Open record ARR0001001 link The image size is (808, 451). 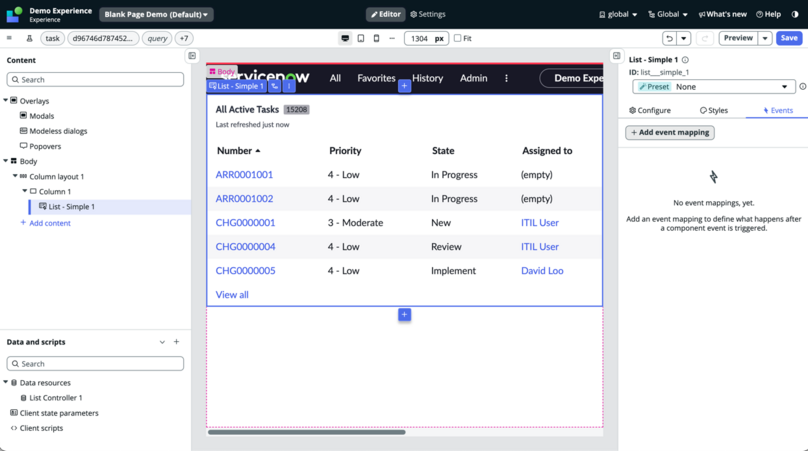[244, 175]
